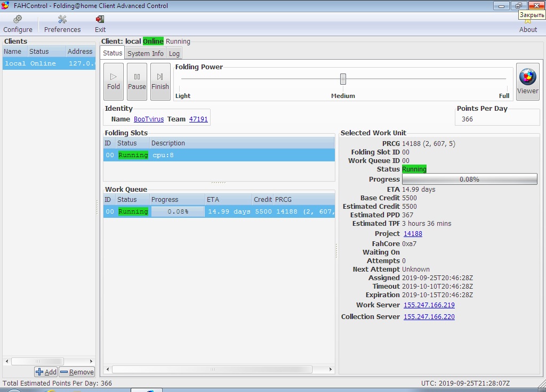Click Total Estimated Points Per Day text

pyautogui.click(x=58, y=383)
